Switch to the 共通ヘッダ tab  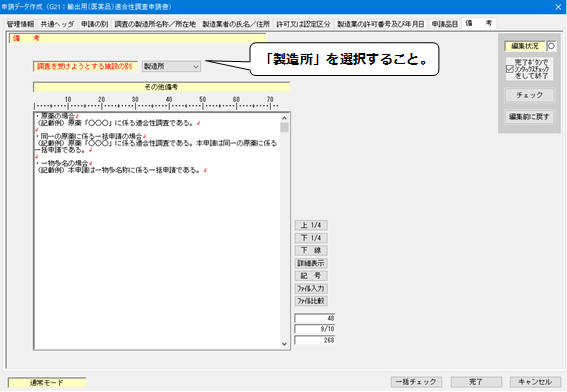tap(57, 24)
